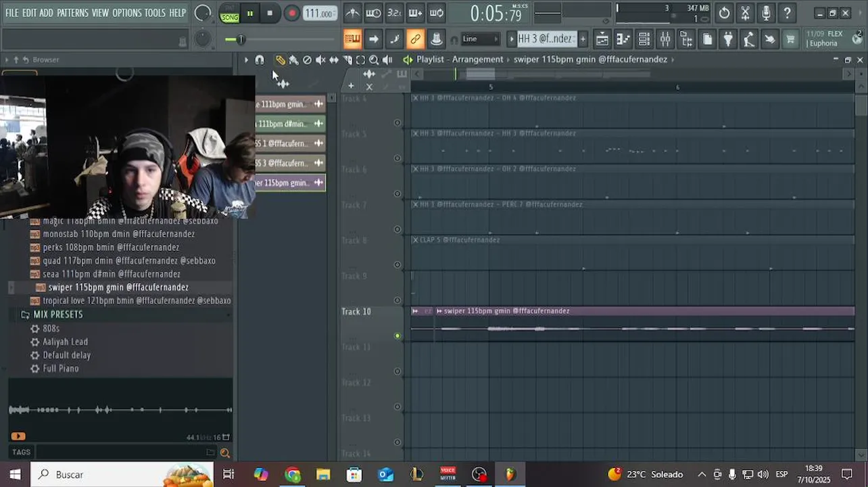Click the Browser view icon

[x=686, y=39]
